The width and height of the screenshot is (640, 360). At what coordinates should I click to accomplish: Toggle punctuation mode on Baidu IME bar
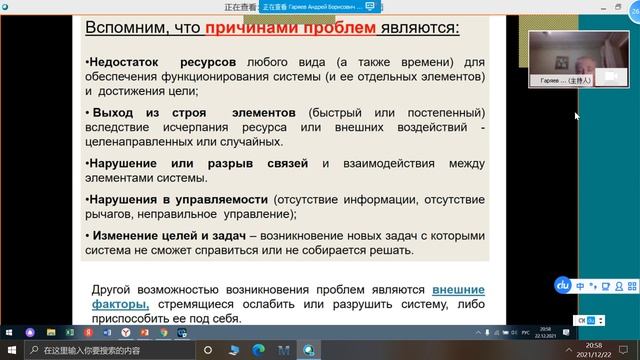593,286
